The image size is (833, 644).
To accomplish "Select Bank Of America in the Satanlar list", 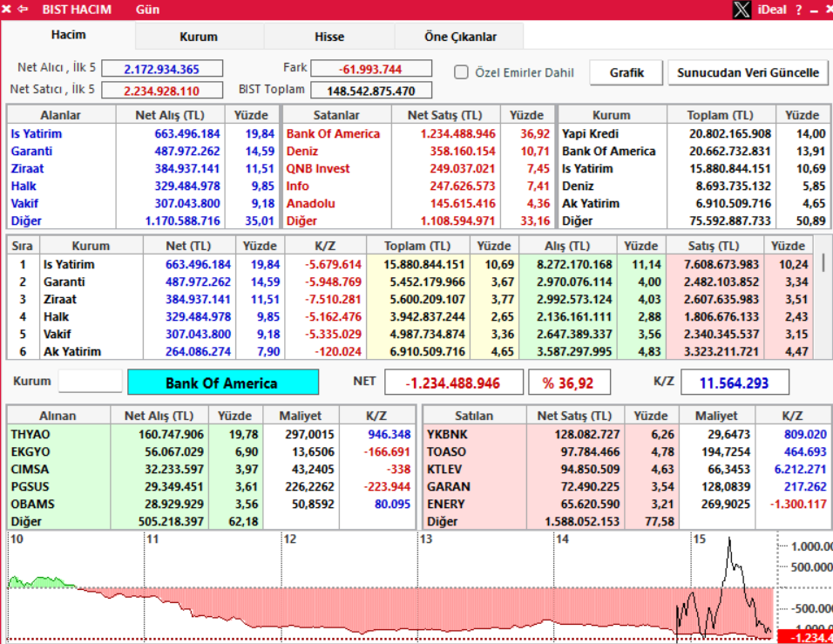I will click(x=333, y=134).
